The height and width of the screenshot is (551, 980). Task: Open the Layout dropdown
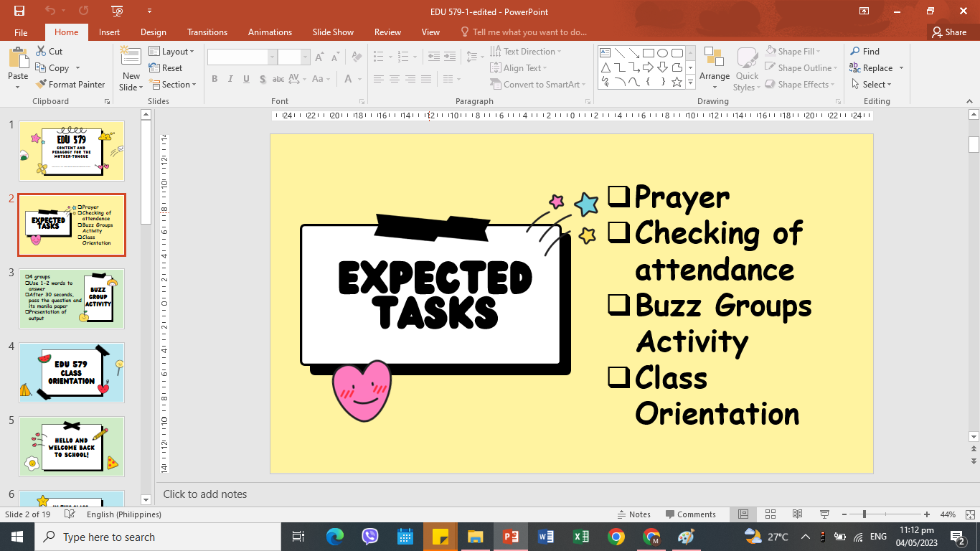(172, 52)
